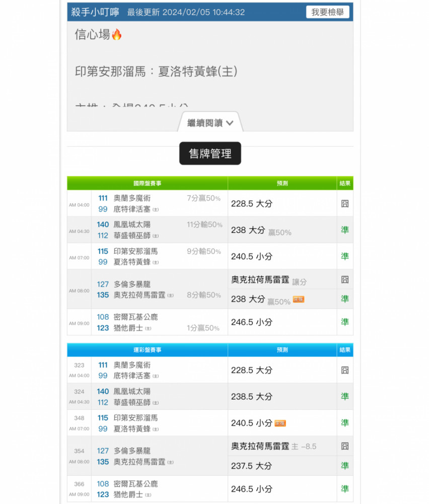
Task: Click 多倫多暴龍 in the 國際盤賽事 table
Action: [x=132, y=284]
